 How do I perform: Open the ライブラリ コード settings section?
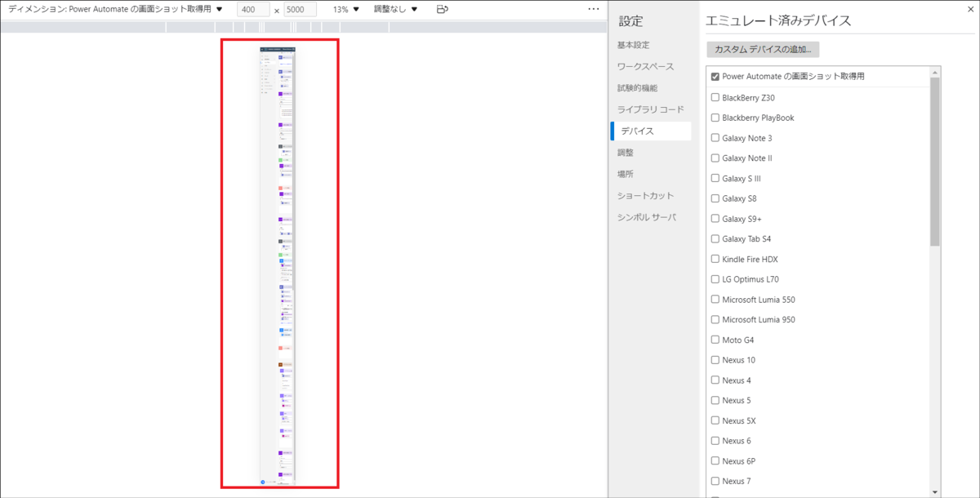(650, 109)
